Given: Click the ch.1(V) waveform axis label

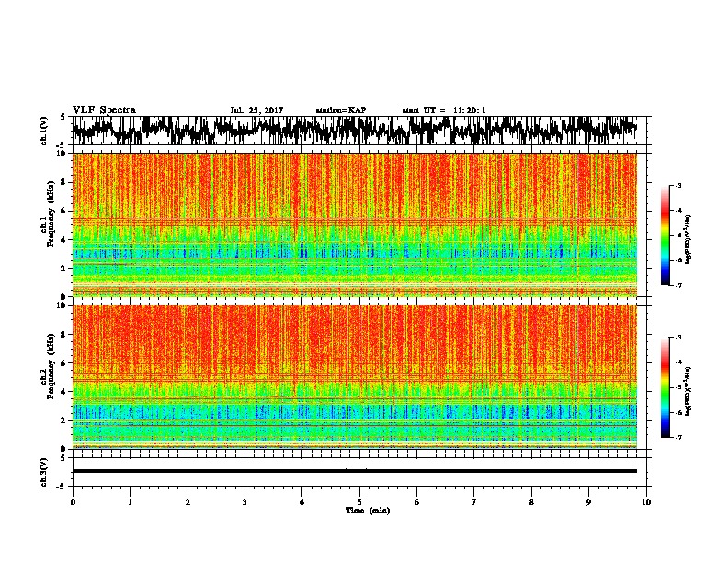Looking at the screenshot, I should (44, 131).
